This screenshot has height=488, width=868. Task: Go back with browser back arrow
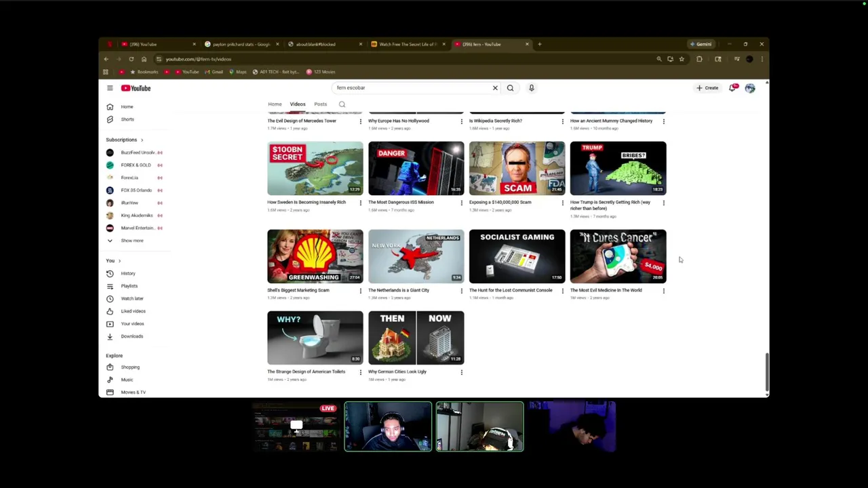pyautogui.click(x=106, y=59)
